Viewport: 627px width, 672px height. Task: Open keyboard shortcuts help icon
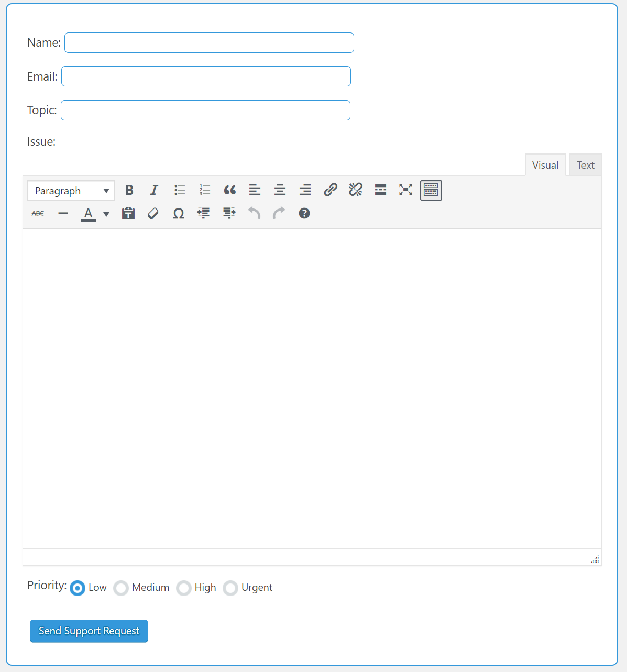pos(304,214)
